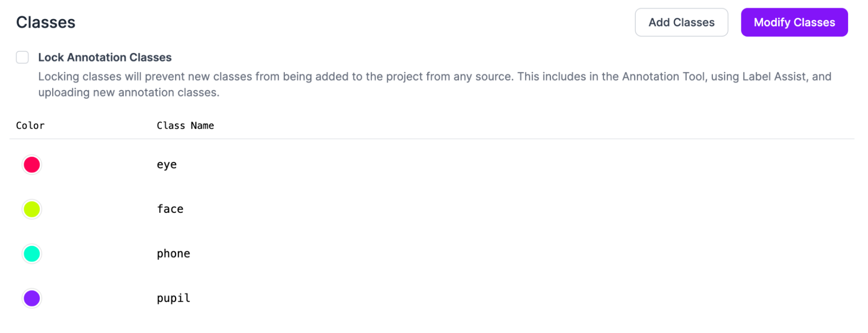Select the teal color swatch for phone
This screenshot has width=868, height=333.
(x=32, y=254)
